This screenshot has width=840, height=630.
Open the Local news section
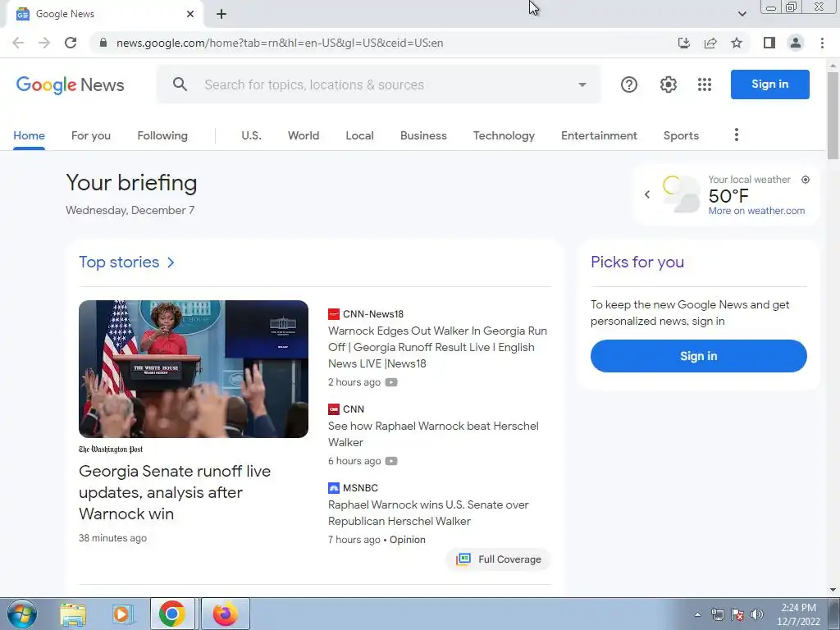click(x=359, y=135)
